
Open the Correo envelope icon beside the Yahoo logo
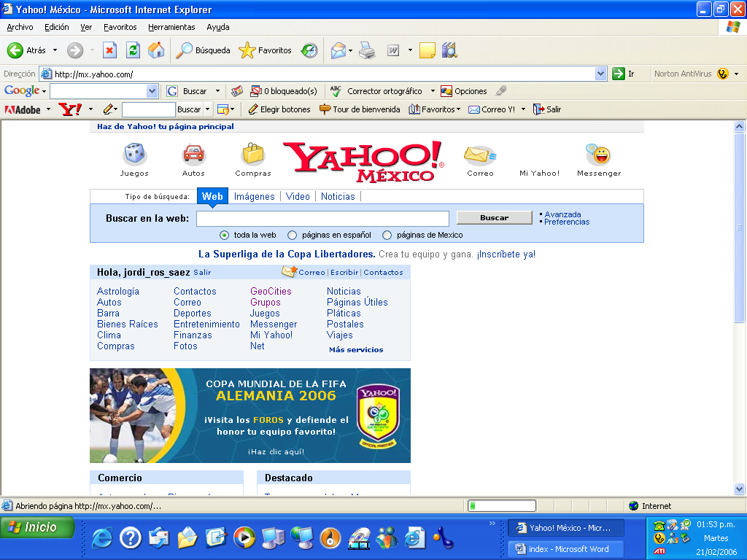480,155
